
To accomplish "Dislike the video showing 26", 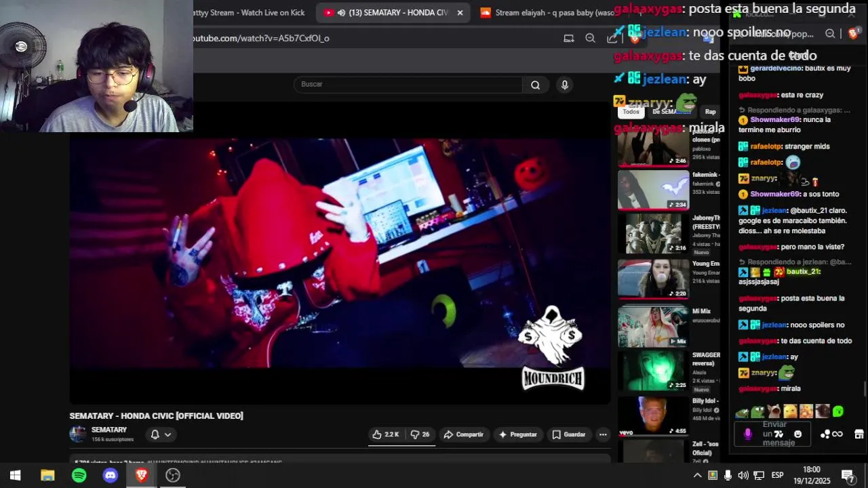I will (x=420, y=434).
